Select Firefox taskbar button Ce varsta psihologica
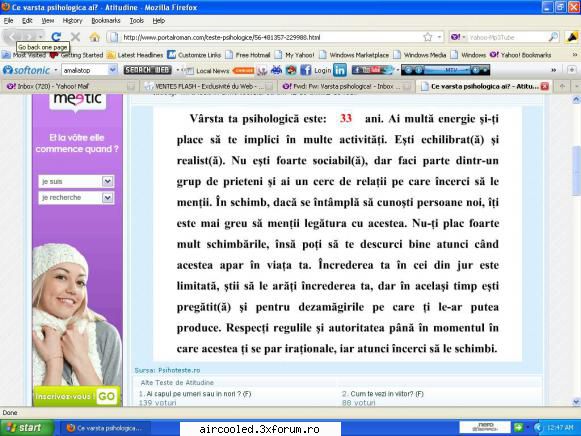581x436 pixels. pyautogui.click(x=105, y=428)
